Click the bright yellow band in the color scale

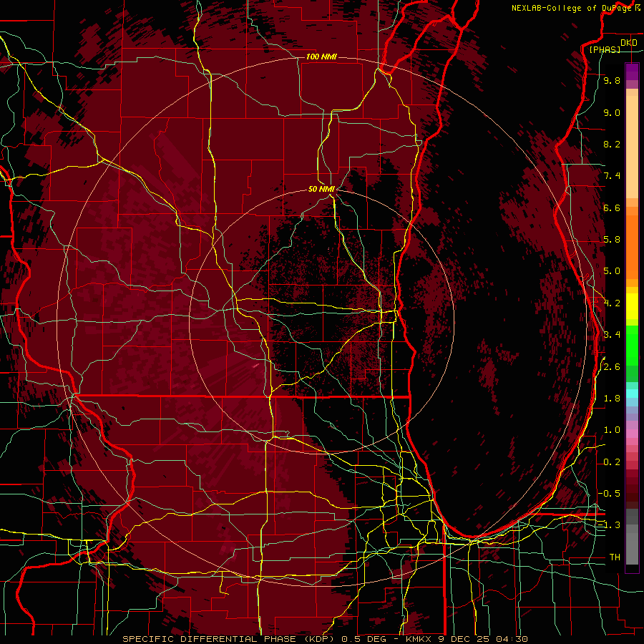pos(632,306)
